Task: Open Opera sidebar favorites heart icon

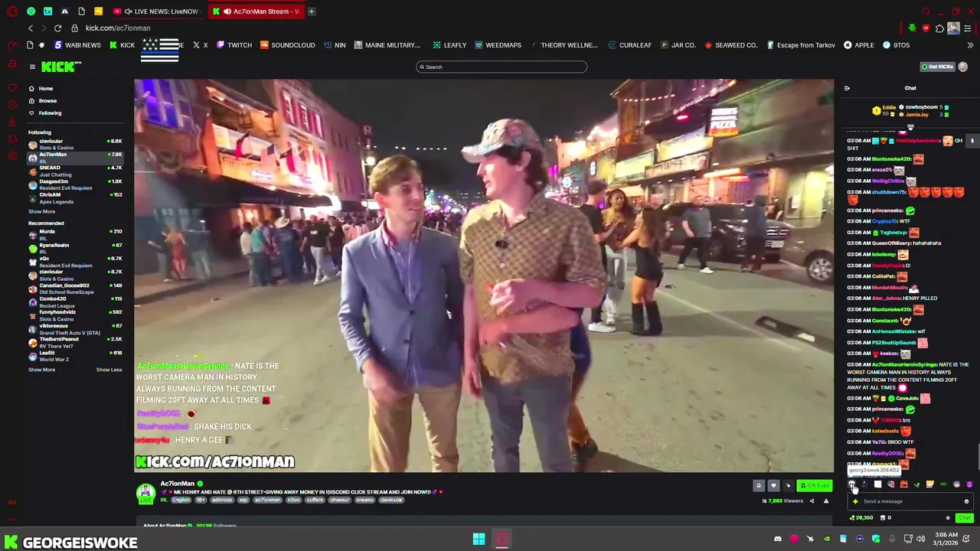Action: (x=12, y=88)
